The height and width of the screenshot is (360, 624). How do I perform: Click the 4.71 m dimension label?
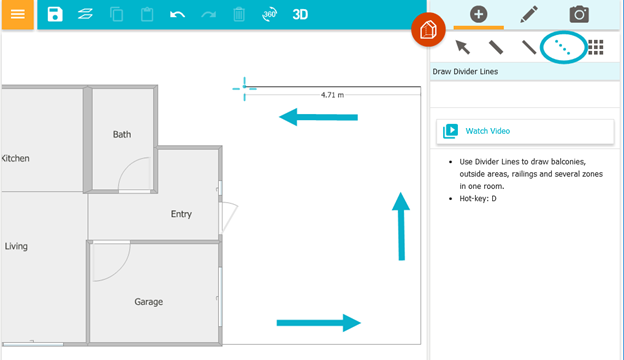click(332, 95)
